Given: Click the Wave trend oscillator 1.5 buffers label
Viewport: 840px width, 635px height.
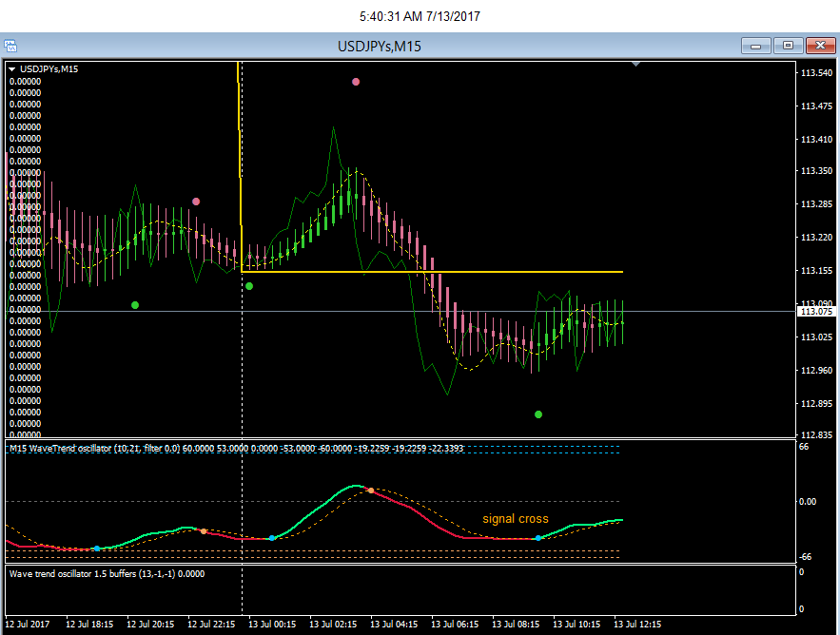Looking at the screenshot, I should tap(107, 574).
